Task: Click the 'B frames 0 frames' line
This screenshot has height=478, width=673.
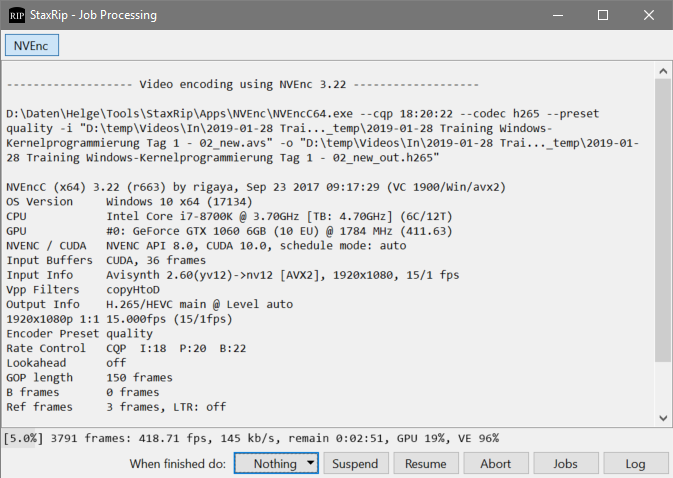Action: [82, 392]
